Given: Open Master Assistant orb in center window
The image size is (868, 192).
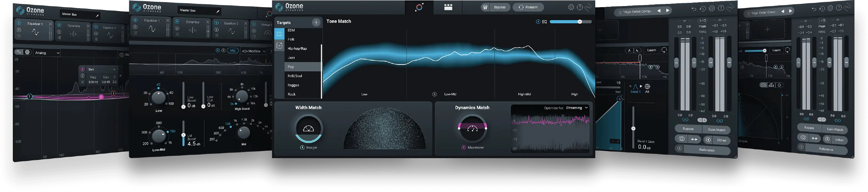Looking at the screenshot, I should tap(419, 7).
